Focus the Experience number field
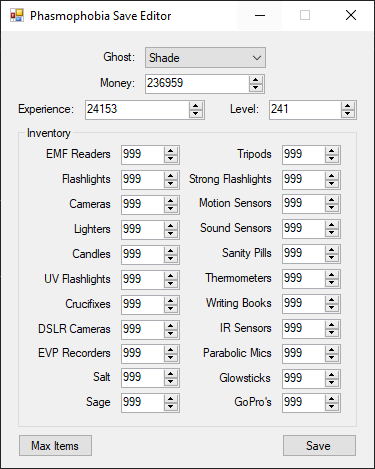375x469 pixels. click(x=137, y=109)
